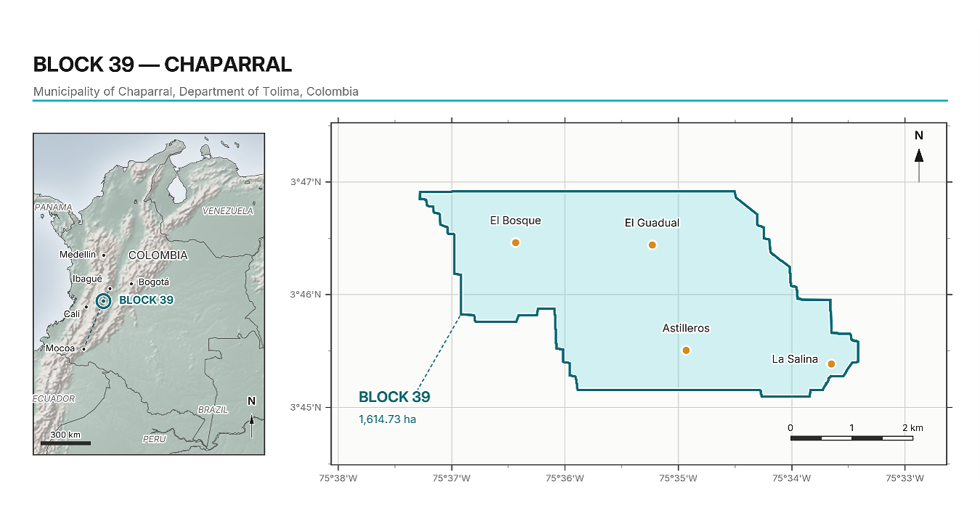Click the 'Mocoa' city label
Viewport: 980px width, 513px height.
pos(60,348)
